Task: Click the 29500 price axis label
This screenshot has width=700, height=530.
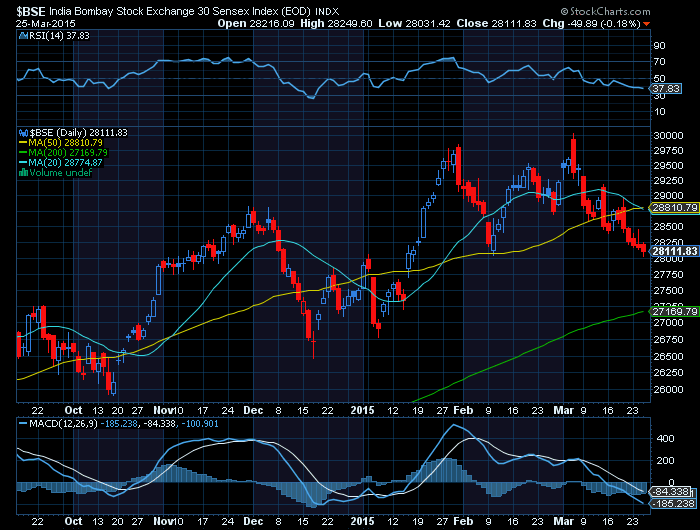Action: [668, 166]
